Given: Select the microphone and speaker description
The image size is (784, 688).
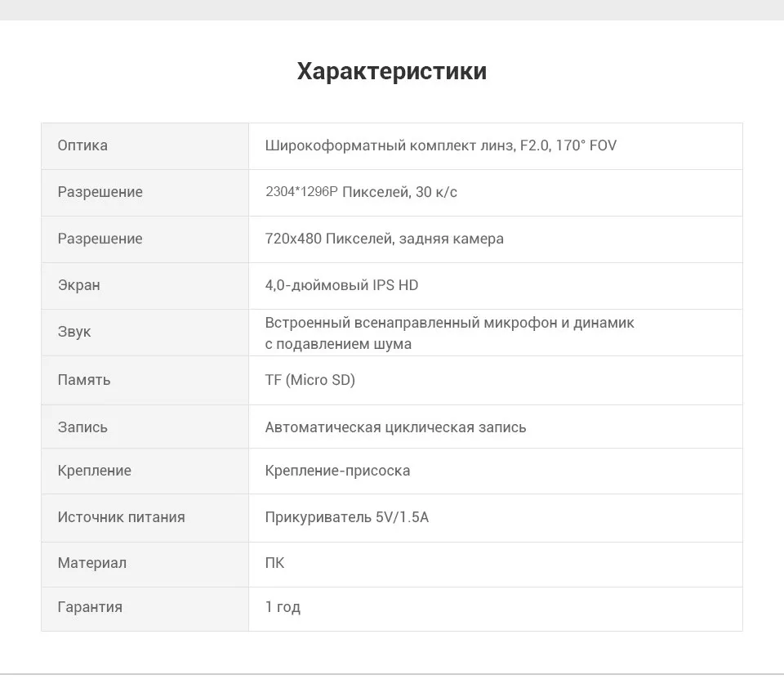Looking at the screenshot, I should (x=449, y=333).
